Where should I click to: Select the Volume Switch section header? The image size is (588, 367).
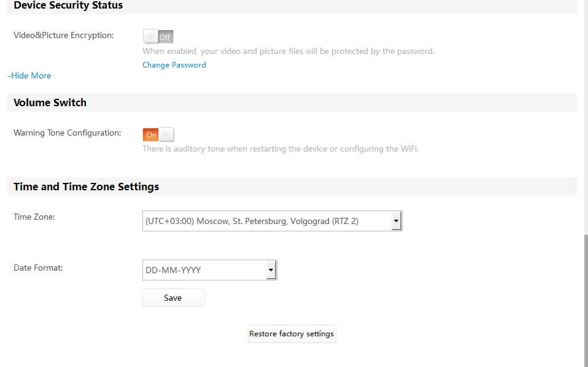50,103
